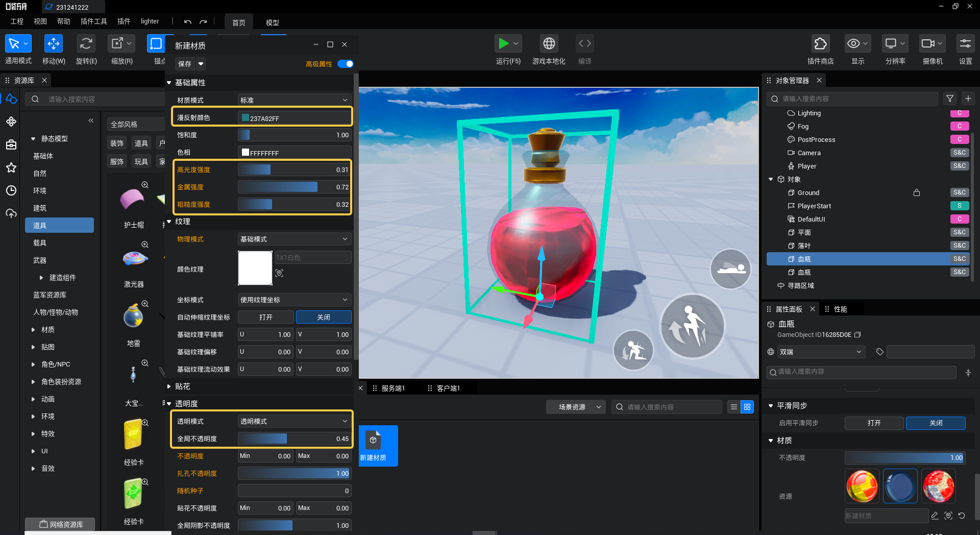Open the 分辨率 resolution settings
The width and height of the screenshot is (980, 535).
(x=895, y=44)
